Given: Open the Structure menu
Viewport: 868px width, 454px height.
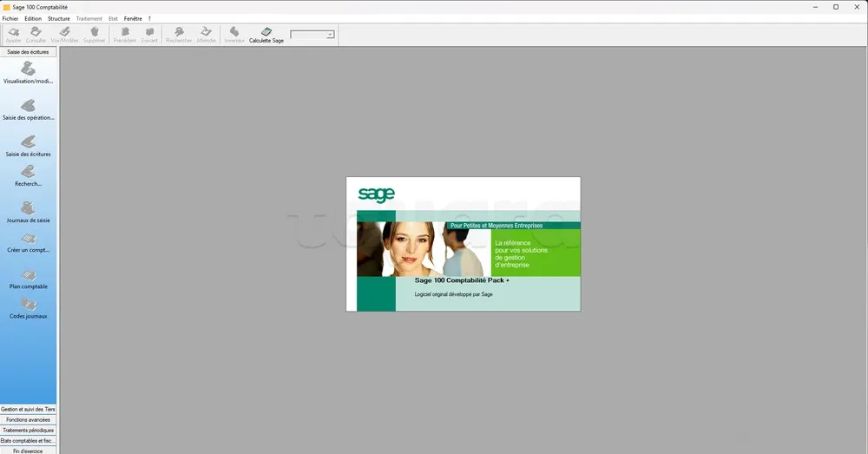Looking at the screenshot, I should point(59,18).
